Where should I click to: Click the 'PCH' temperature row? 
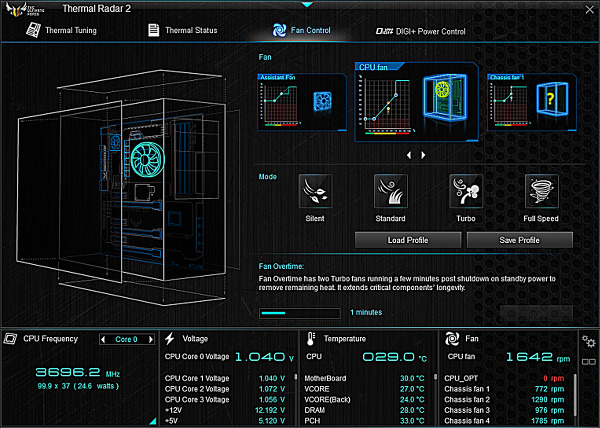click(364, 421)
